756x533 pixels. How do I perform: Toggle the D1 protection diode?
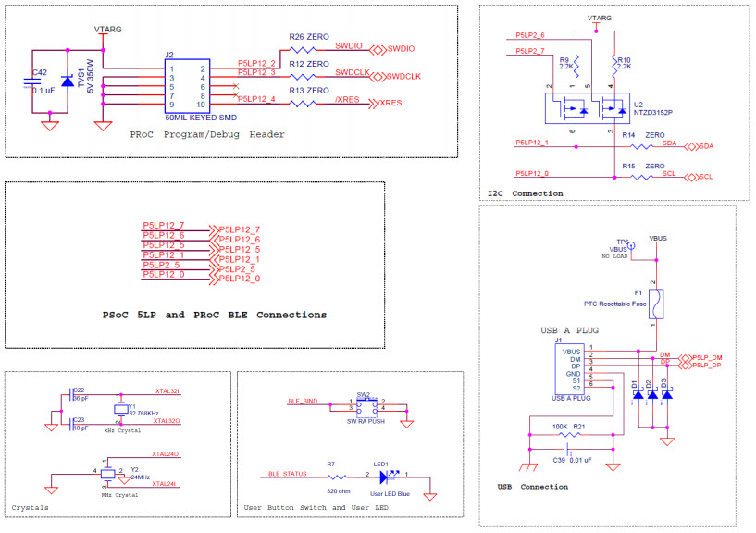coord(638,395)
